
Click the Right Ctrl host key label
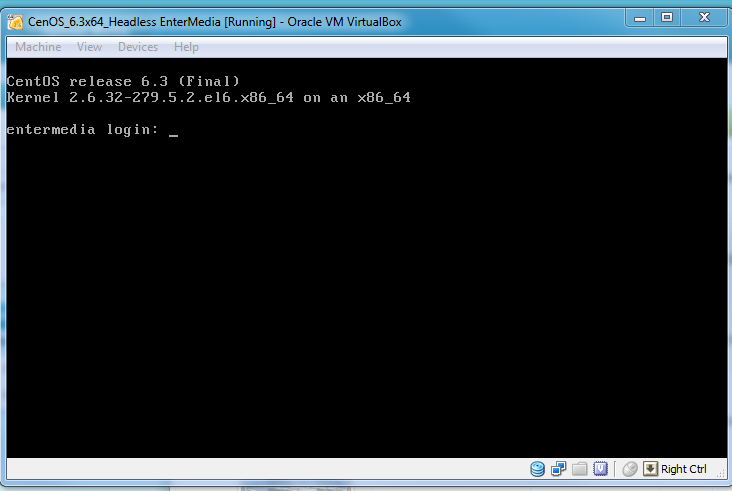click(684, 469)
